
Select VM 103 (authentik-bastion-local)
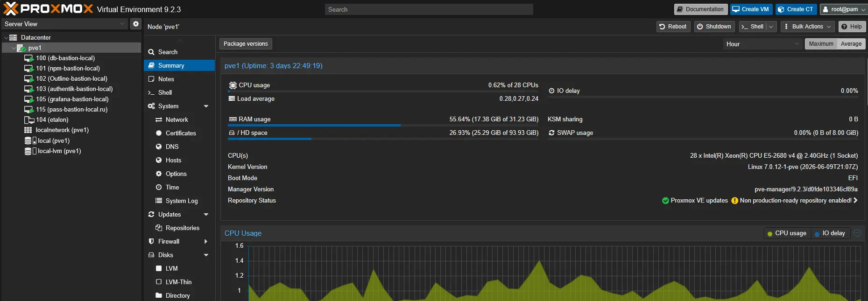tap(74, 89)
